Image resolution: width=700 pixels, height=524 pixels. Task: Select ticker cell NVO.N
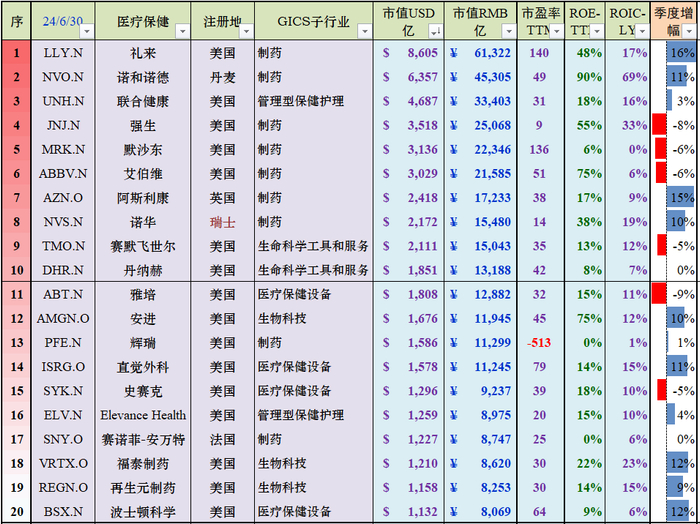pyautogui.click(x=63, y=77)
